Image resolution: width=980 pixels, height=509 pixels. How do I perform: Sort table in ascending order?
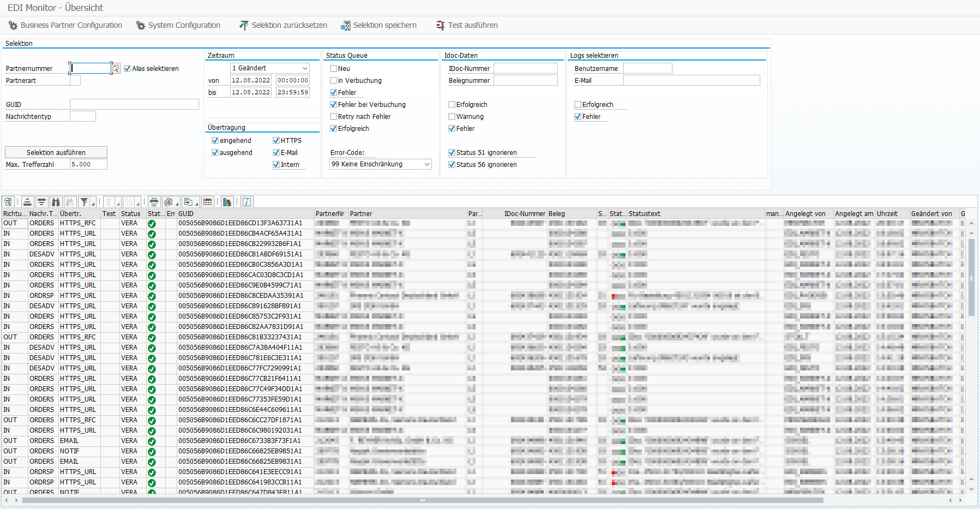click(x=27, y=202)
